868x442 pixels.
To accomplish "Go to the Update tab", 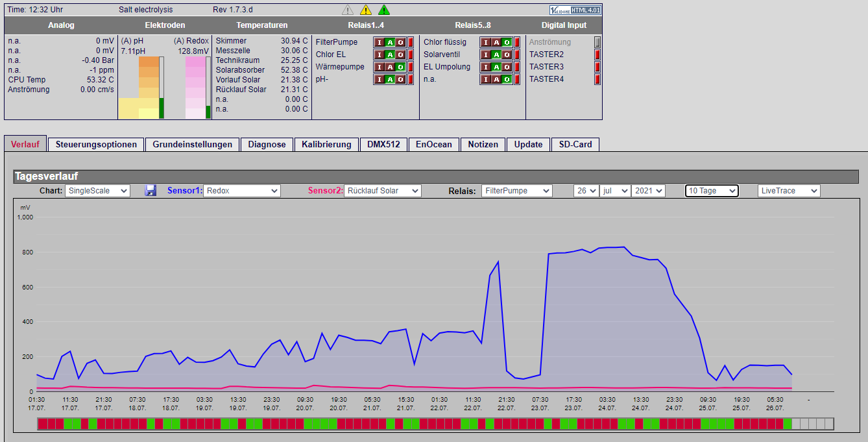I will pyautogui.click(x=528, y=145).
